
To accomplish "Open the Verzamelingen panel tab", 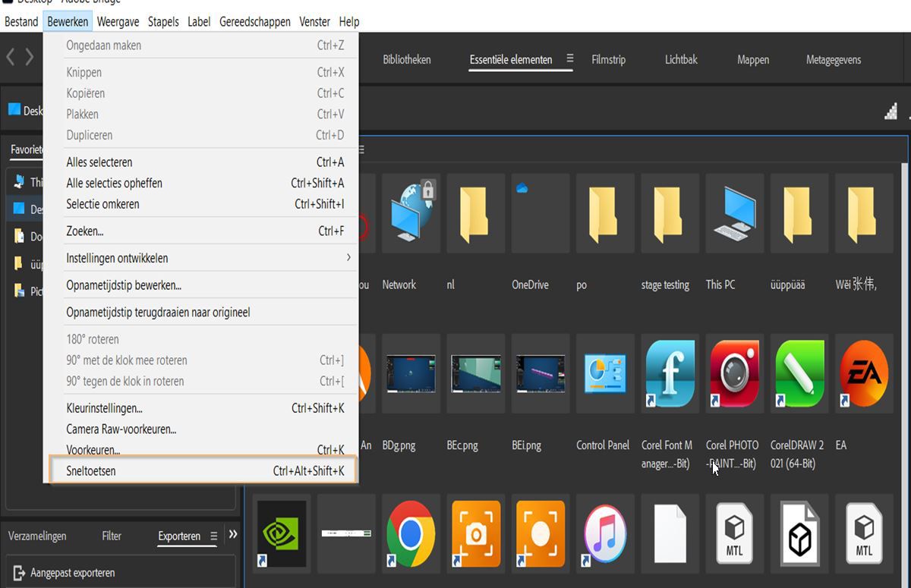I will pyautogui.click(x=37, y=536).
